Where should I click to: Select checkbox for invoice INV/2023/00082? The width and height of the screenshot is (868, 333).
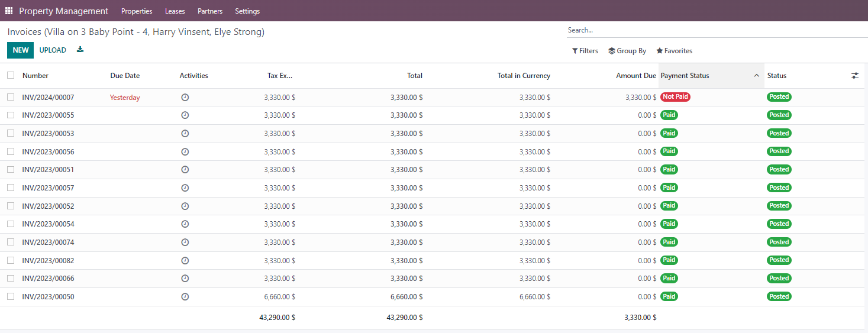11,260
